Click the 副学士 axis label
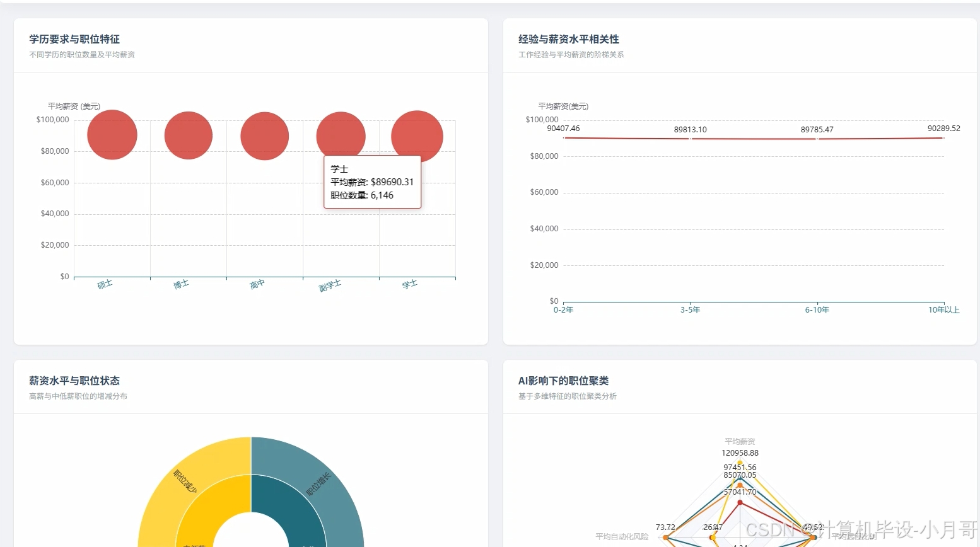 pos(330,286)
